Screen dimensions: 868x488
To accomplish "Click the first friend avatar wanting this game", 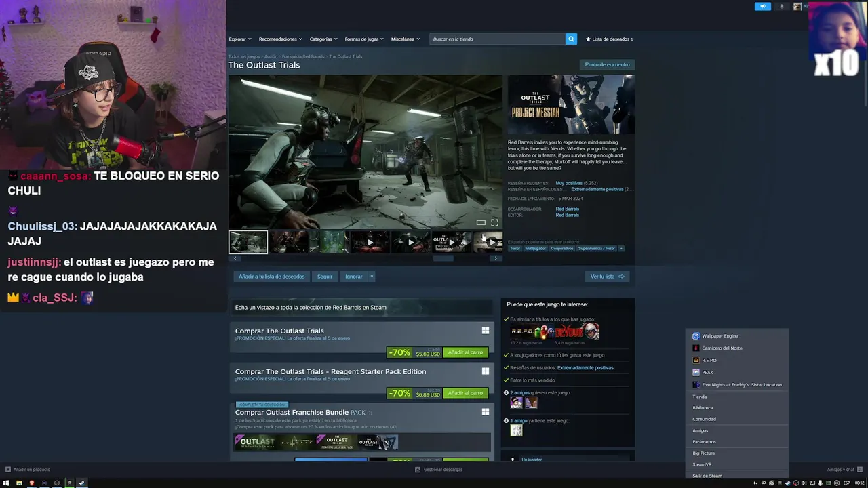I will (517, 403).
